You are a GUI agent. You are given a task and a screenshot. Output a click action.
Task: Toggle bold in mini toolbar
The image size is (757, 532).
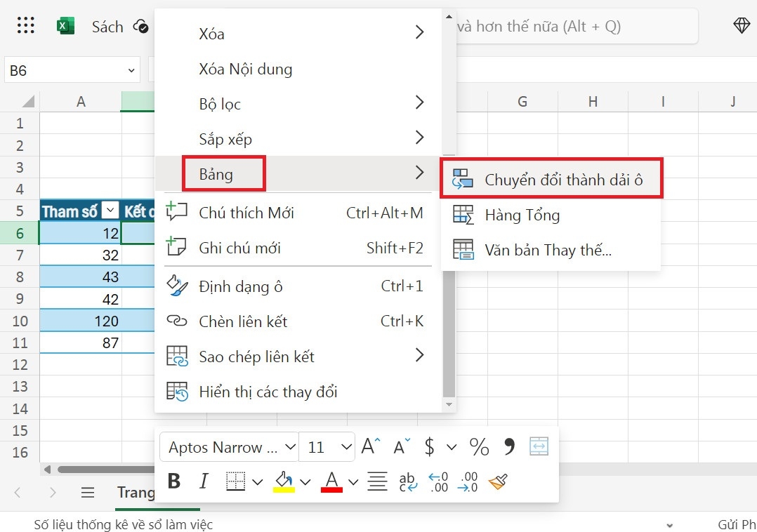click(x=174, y=481)
